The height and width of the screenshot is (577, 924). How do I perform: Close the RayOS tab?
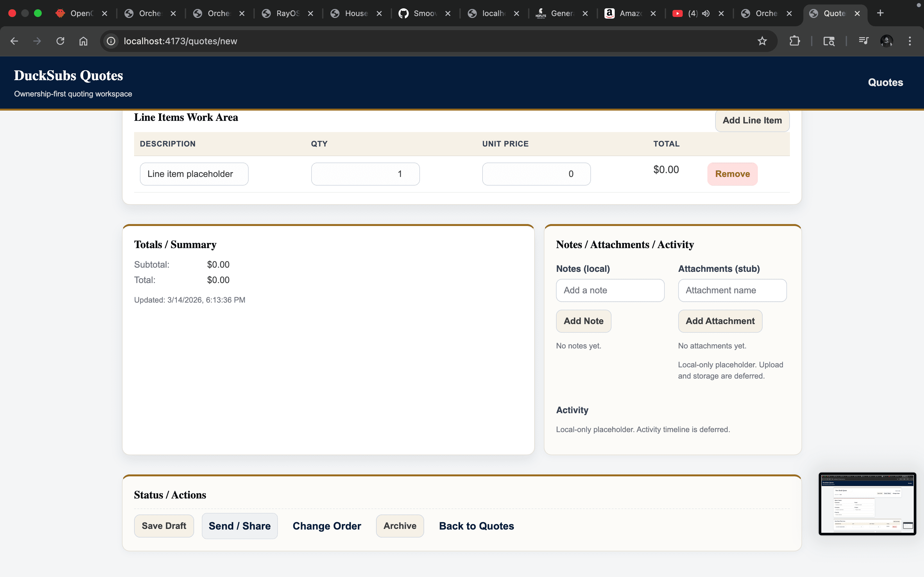coord(311,13)
